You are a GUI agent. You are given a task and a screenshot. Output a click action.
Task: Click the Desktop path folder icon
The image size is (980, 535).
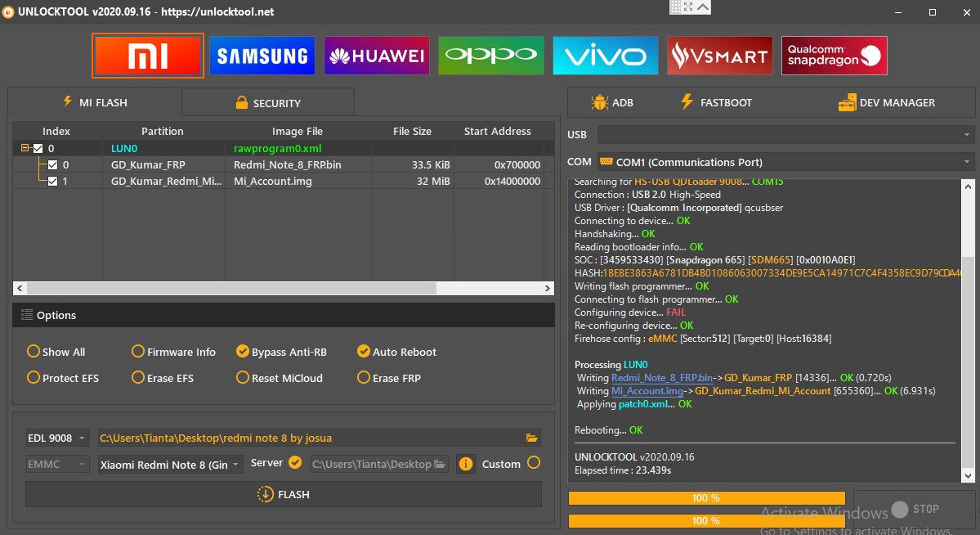(x=440, y=465)
